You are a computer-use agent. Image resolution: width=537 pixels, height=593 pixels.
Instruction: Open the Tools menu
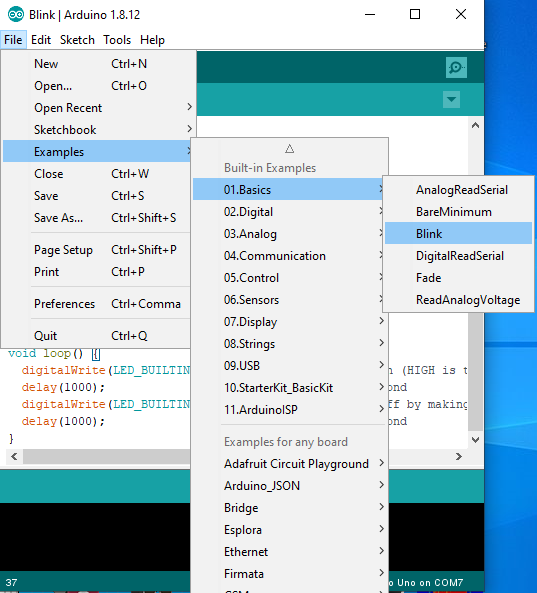click(117, 40)
